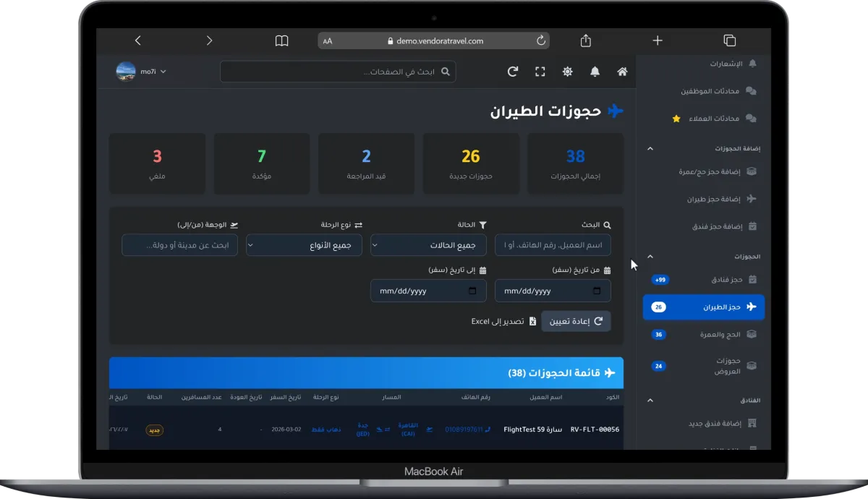Collapse the إضافة الحجوزات sidebar section

(x=650, y=148)
